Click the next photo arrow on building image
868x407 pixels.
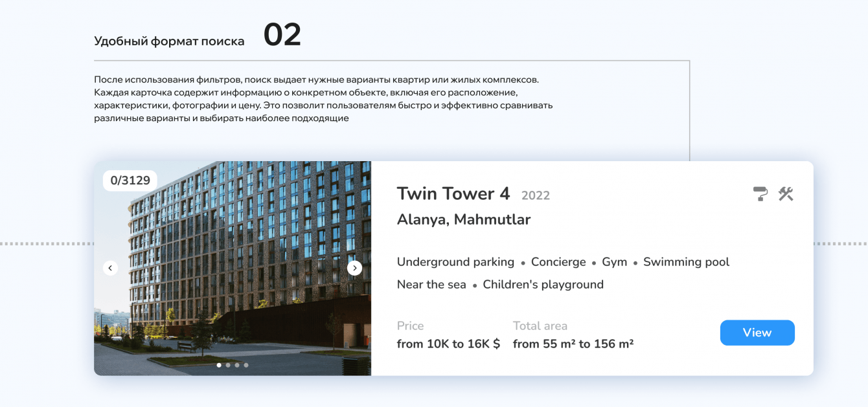click(354, 268)
